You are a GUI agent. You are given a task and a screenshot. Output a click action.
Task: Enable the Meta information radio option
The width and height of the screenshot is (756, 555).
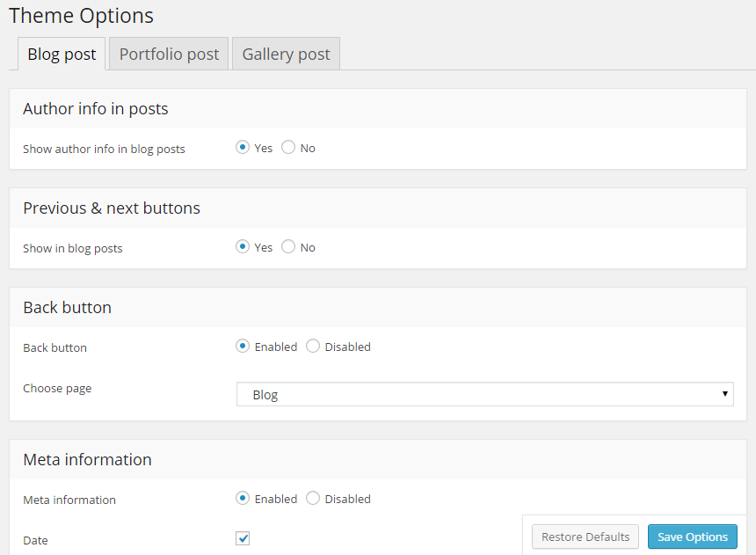243,499
